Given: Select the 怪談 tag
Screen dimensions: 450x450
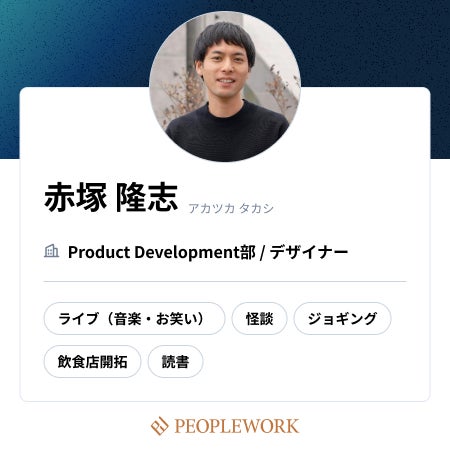Looking at the screenshot, I should point(259,318).
